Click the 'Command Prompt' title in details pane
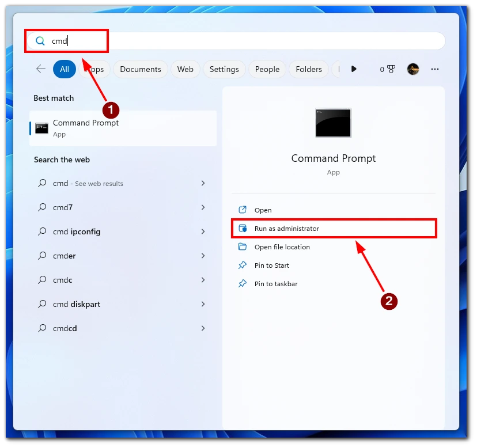This screenshot has height=448, width=477. (x=334, y=158)
